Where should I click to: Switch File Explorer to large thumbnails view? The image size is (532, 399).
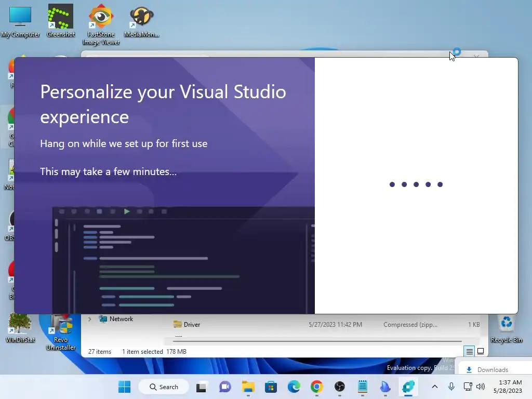(481, 352)
